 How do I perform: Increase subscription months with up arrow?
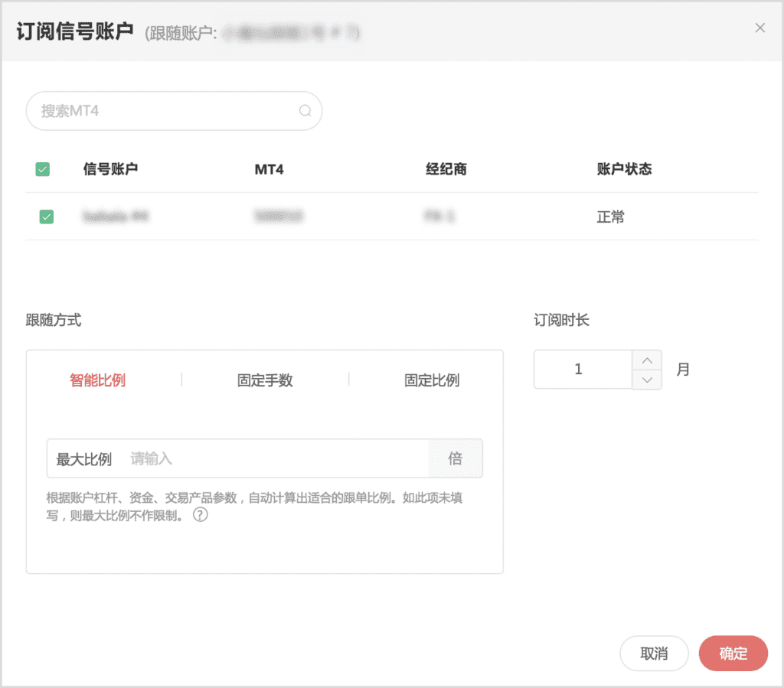coord(648,360)
